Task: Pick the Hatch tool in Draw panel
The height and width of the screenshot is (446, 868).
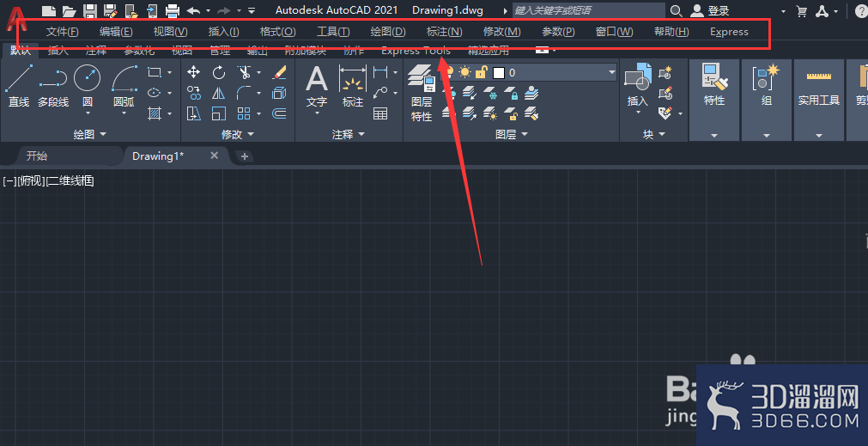Action: [155, 113]
